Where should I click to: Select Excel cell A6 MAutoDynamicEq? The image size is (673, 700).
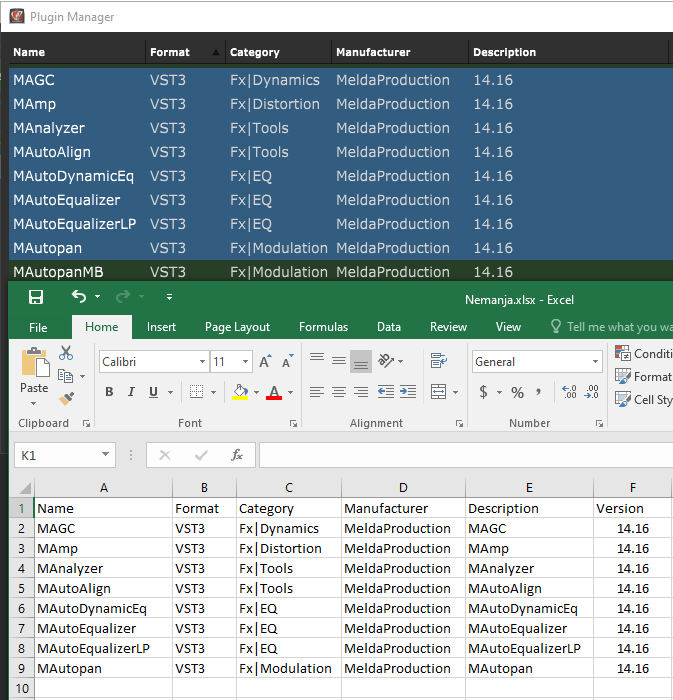tap(104, 608)
